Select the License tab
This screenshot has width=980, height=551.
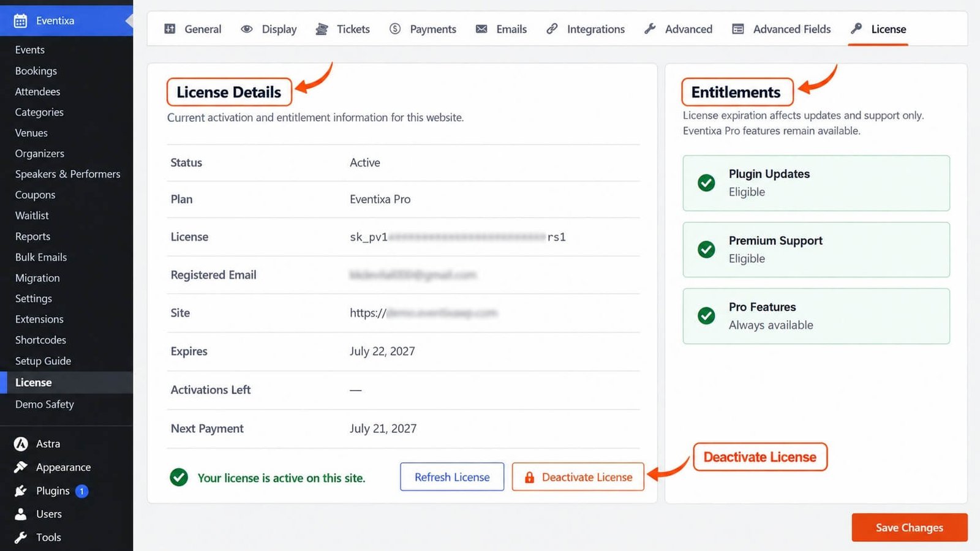pyautogui.click(x=878, y=29)
